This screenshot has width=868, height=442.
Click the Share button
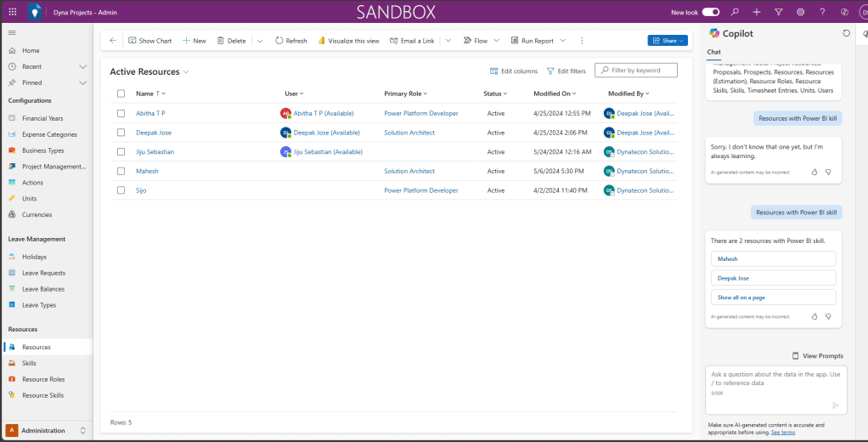coord(667,41)
